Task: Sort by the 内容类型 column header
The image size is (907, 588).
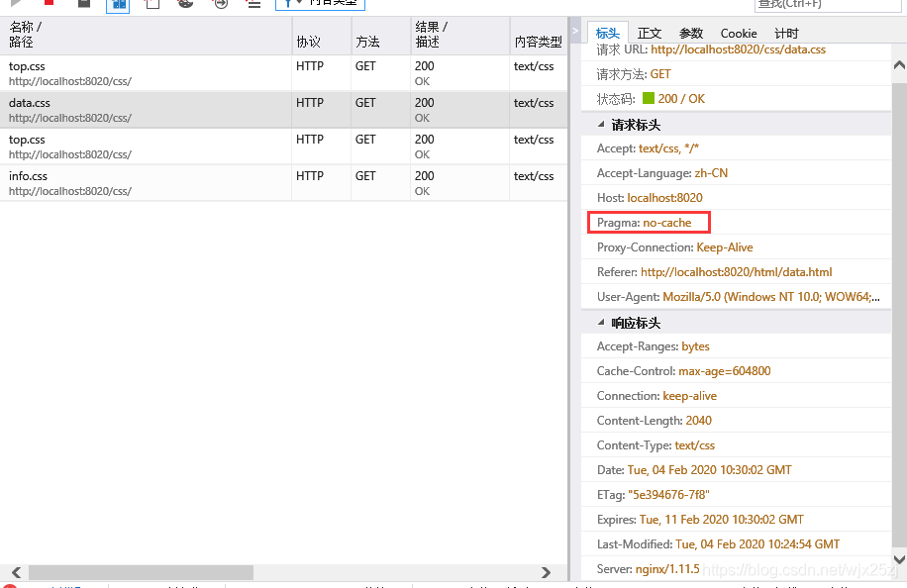Action: click(x=539, y=36)
